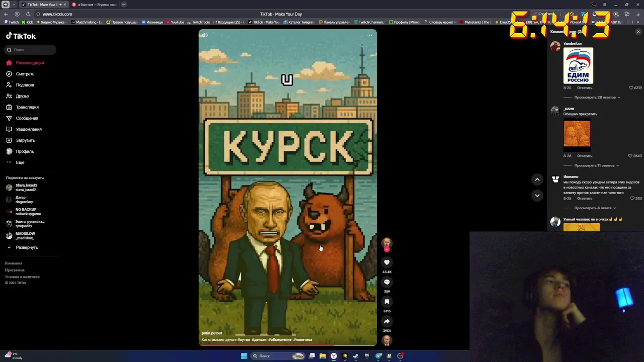Seek on the video progress bar

(x=287, y=345)
